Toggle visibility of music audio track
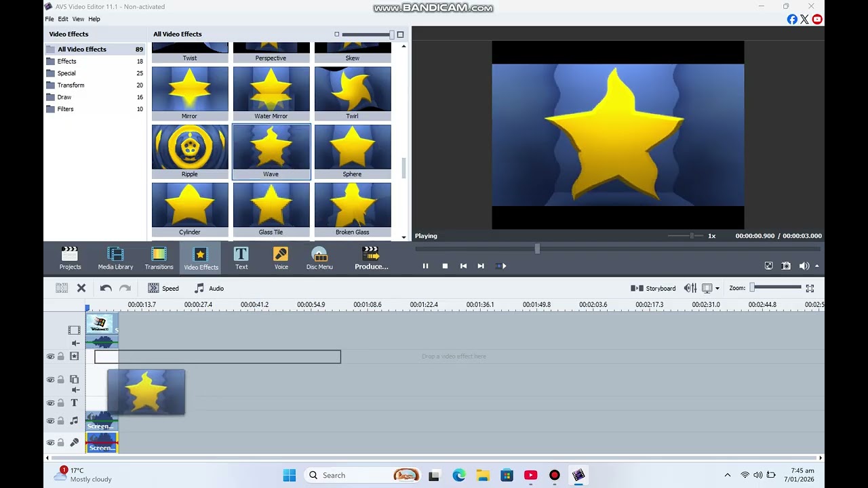 coord(50,421)
